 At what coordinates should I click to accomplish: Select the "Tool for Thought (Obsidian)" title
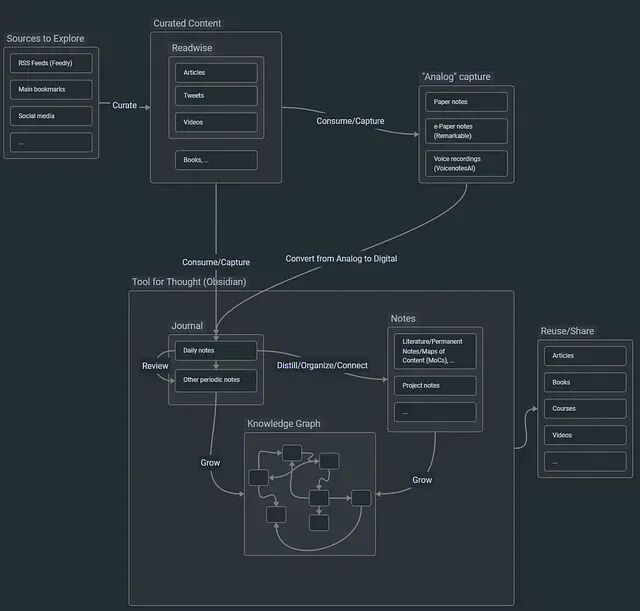pos(189,282)
